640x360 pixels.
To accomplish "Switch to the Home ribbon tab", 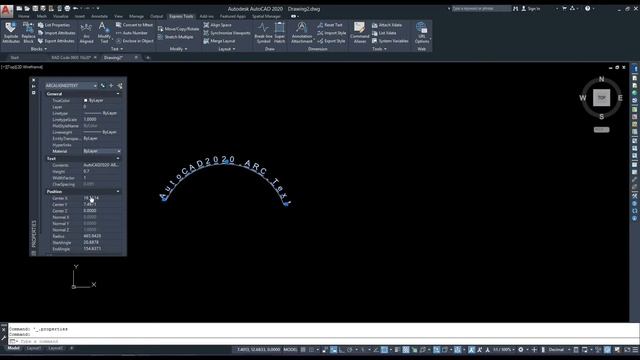I will coord(24,16).
